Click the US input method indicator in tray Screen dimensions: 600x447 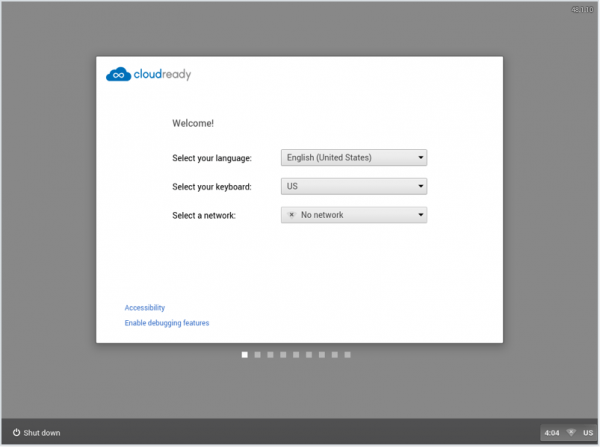click(x=588, y=433)
